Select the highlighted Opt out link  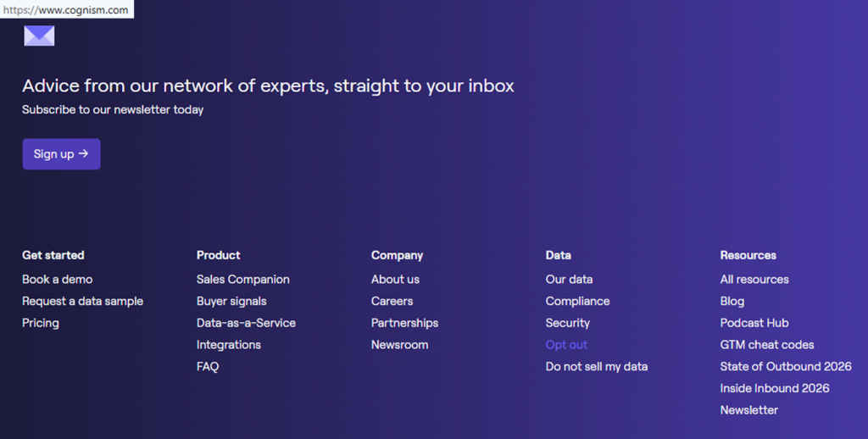click(x=566, y=345)
